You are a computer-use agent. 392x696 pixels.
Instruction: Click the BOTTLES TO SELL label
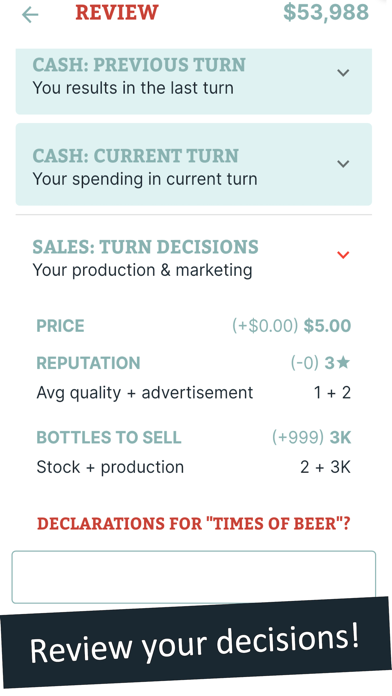point(109,438)
